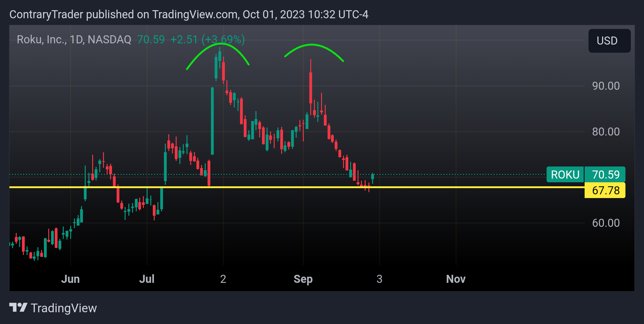Click the Jul date axis label
Screen dimensions: 644x324
[x=147, y=279]
